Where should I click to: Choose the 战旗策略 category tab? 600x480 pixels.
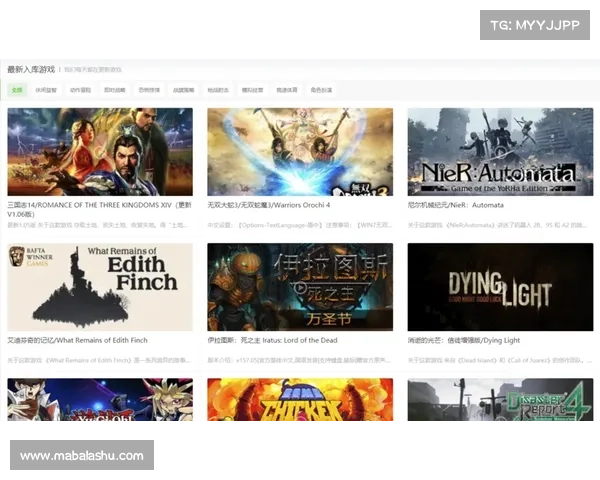[x=184, y=90]
